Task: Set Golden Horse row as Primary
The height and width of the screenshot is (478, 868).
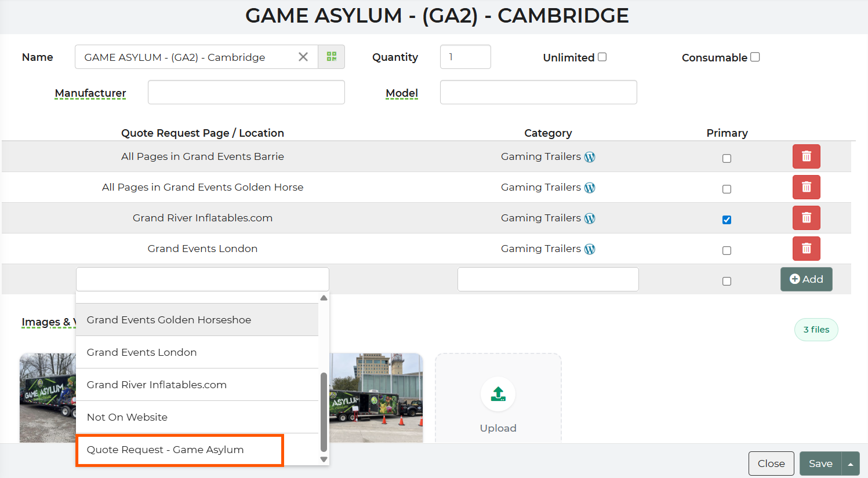Action: pos(727,189)
